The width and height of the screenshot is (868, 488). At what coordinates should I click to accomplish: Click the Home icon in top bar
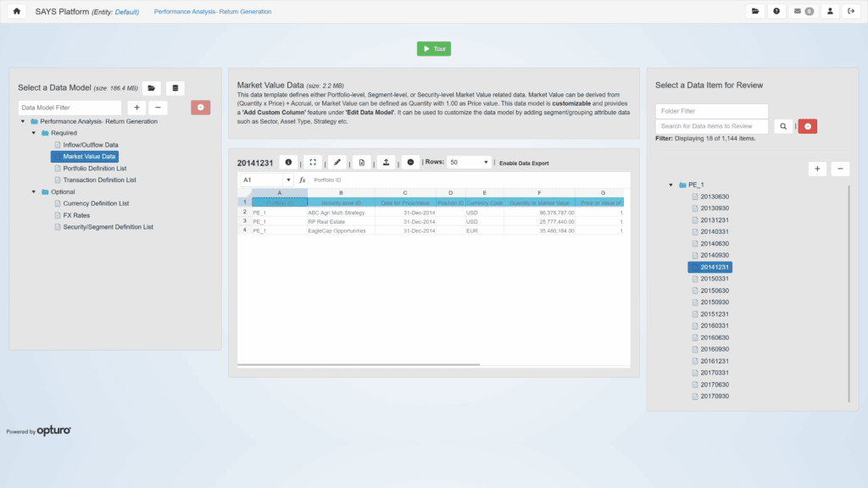point(17,12)
